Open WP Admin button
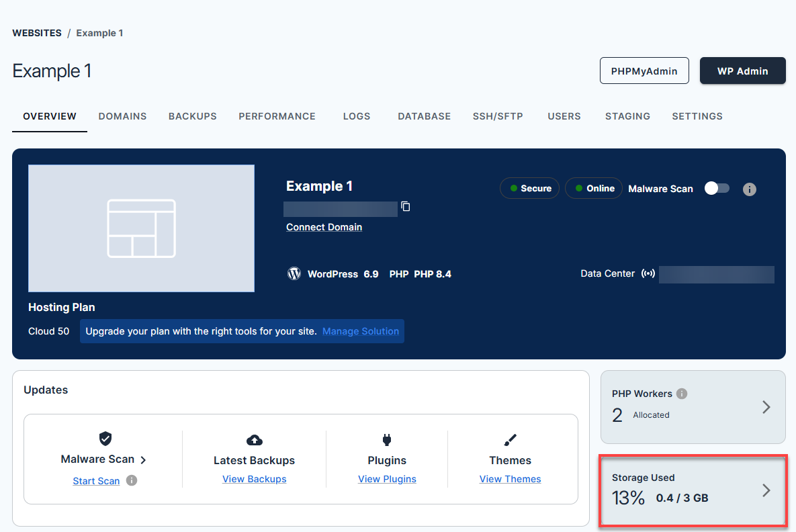 click(742, 71)
